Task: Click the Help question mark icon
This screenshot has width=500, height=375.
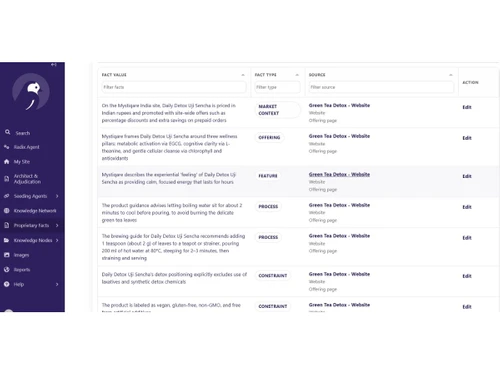Action: click(7, 284)
